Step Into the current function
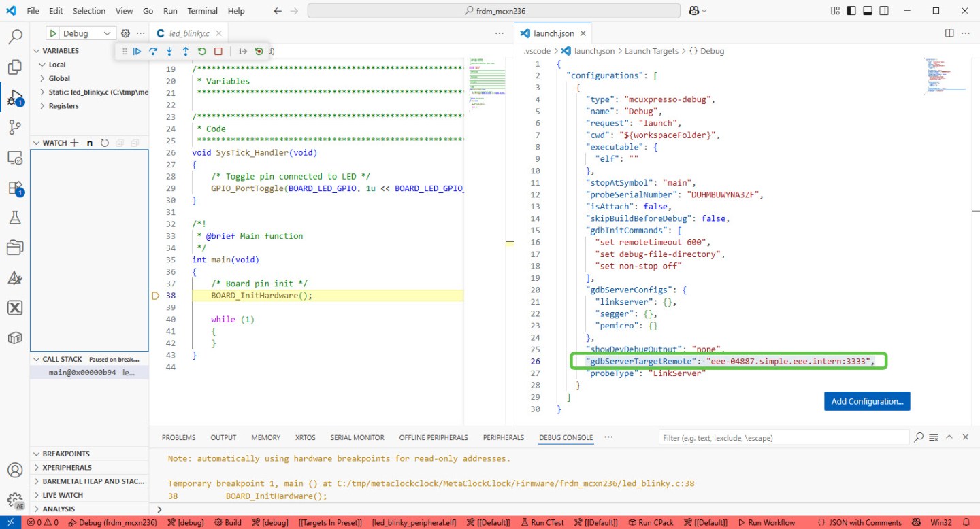980x529 pixels. click(168, 51)
